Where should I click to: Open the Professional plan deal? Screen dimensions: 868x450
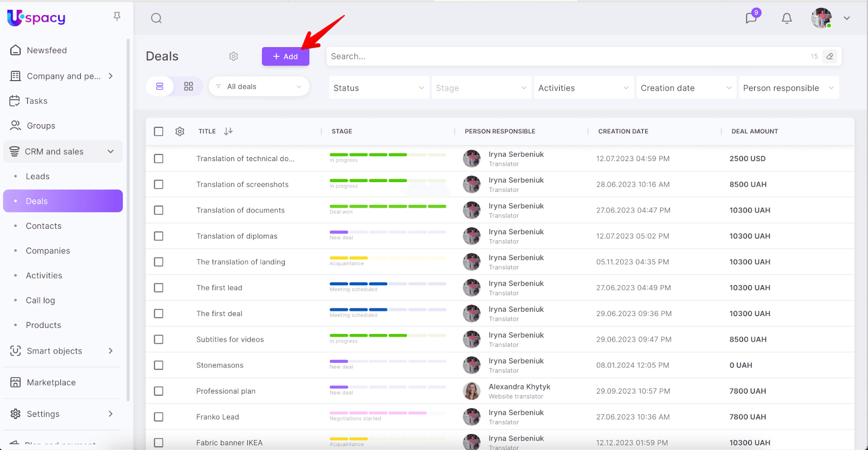[x=226, y=391]
